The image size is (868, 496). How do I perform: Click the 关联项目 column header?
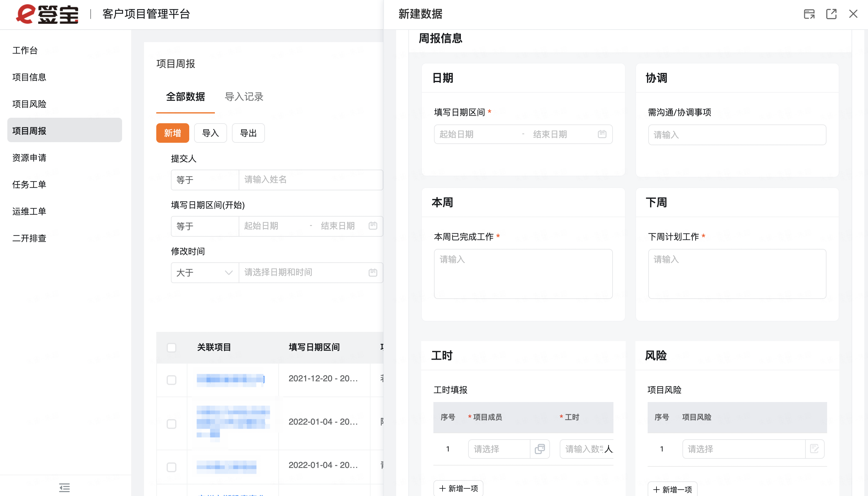coord(214,347)
